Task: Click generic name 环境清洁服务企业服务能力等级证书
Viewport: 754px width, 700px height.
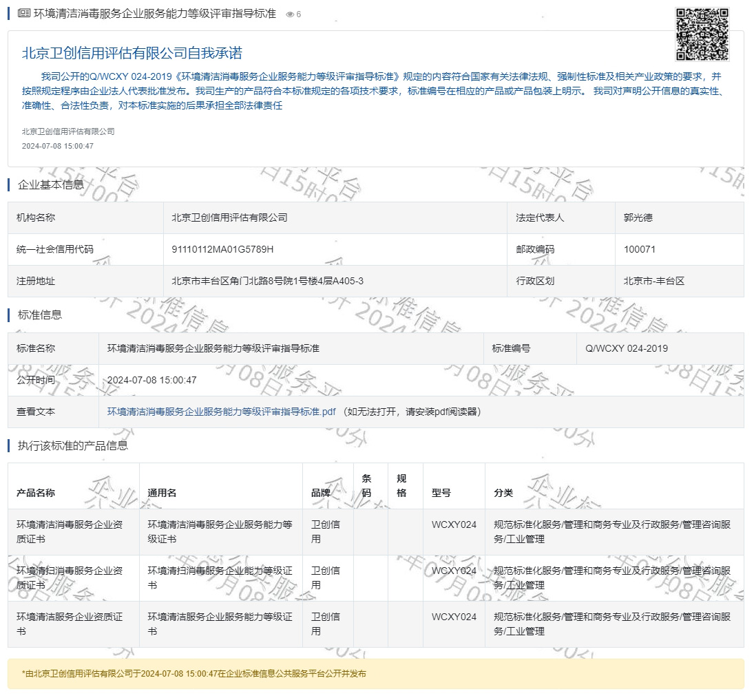Action: (220, 624)
